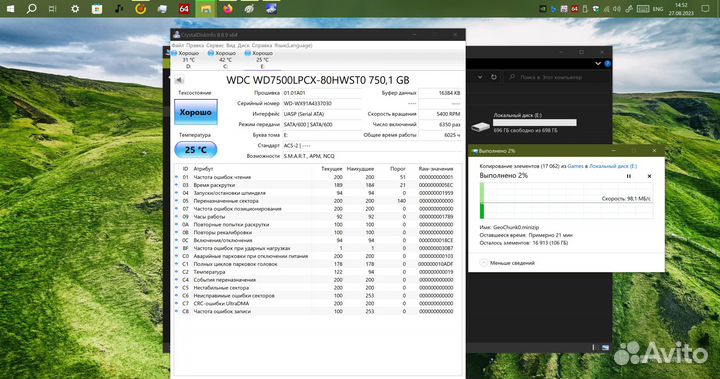Select disk C: at 42 °C

pyautogui.click(x=225, y=60)
